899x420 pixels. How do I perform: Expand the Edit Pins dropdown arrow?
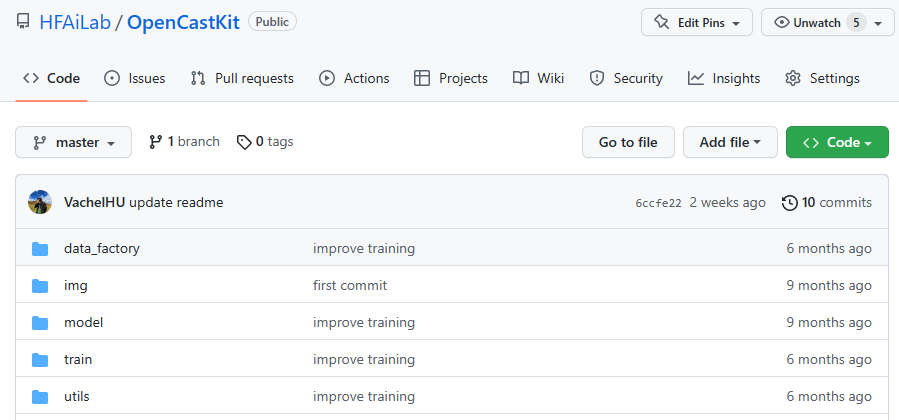736,23
